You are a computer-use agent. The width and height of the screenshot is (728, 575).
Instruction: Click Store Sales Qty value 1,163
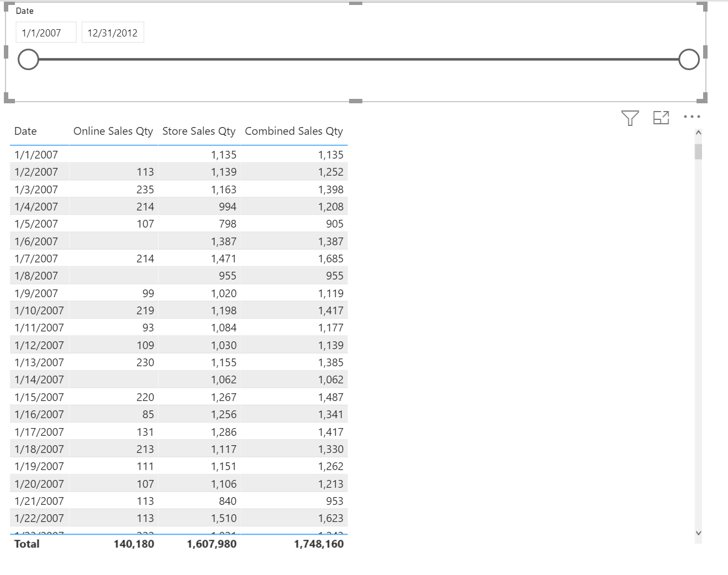(224, 189)
